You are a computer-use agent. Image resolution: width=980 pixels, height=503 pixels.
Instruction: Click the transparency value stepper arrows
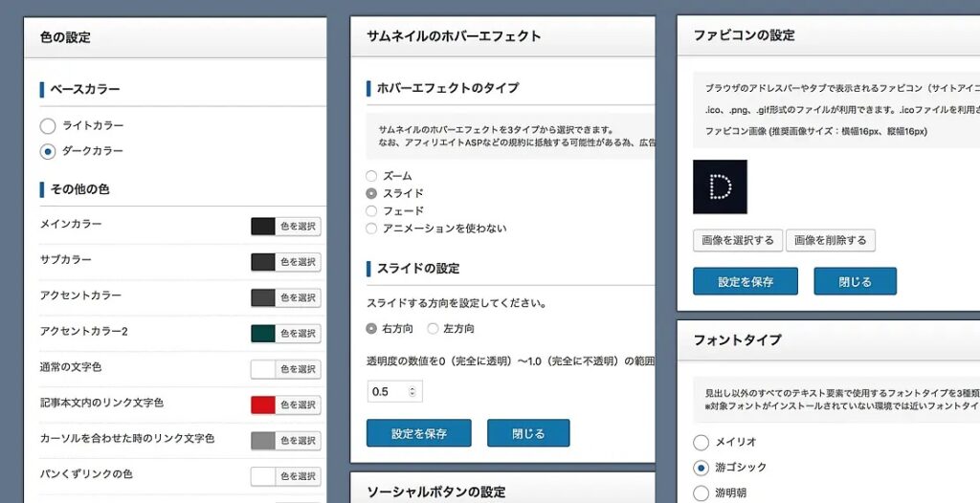point(412,392)
